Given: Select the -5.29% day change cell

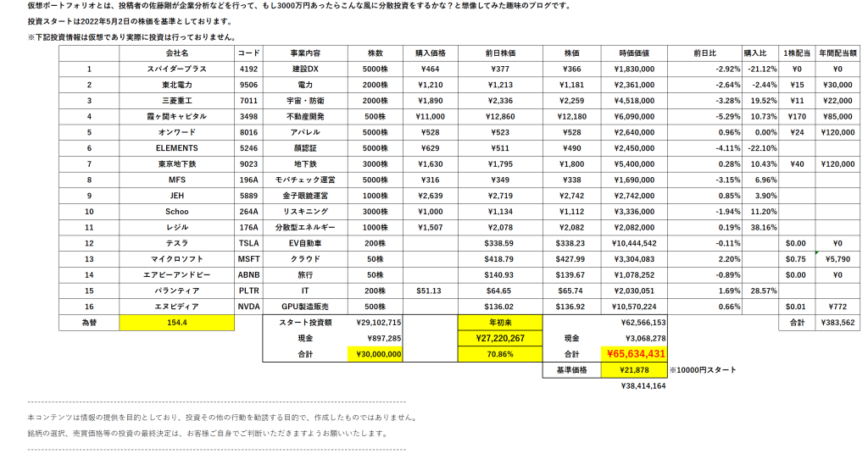Looking at the screenshot, I should pos(704,117).
